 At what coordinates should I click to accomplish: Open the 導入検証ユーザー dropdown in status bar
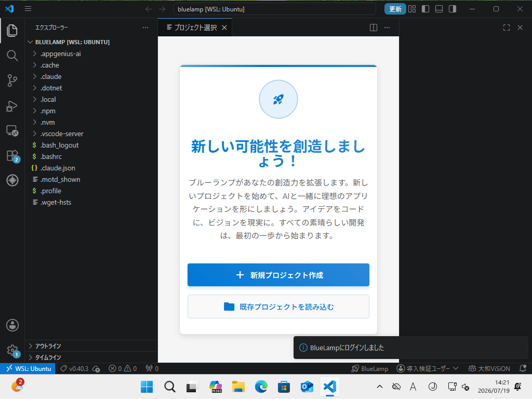tap(428, 368)
